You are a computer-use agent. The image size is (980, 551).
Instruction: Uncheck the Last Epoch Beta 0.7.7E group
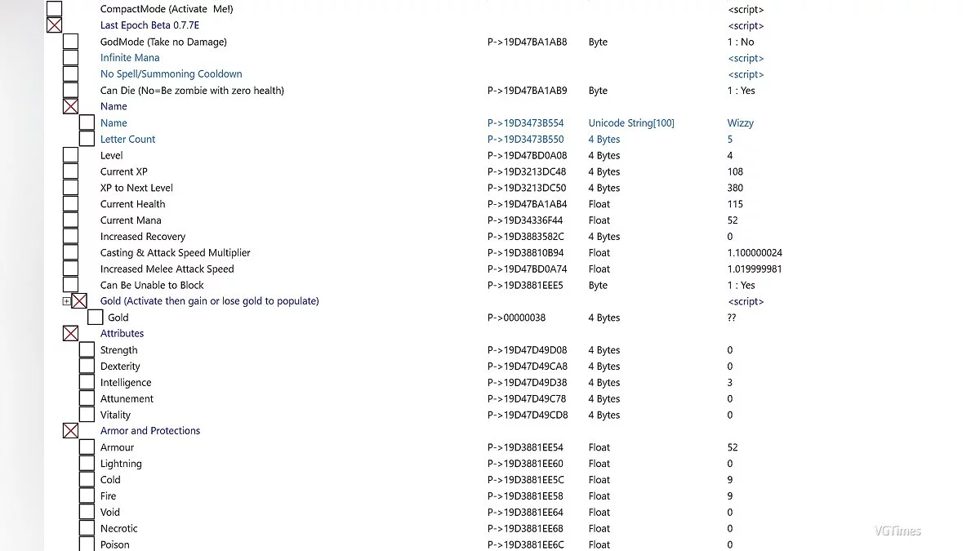point(55,25)
